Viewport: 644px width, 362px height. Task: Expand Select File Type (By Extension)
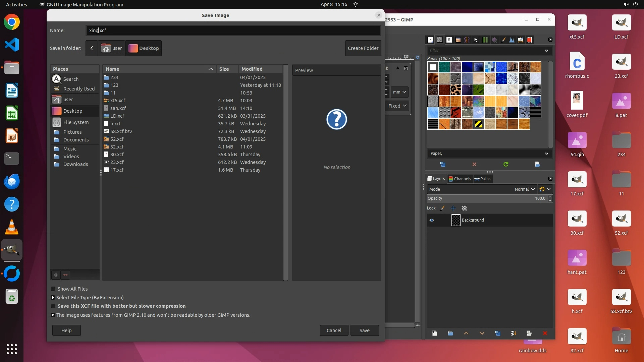point(53,298)
